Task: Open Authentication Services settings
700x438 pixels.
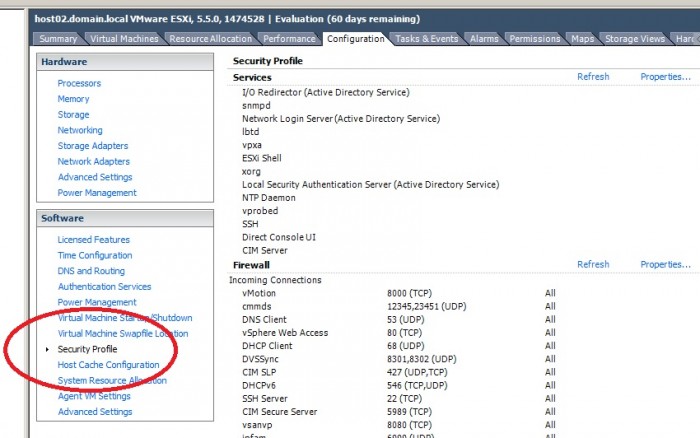Action: click(x=104, y=287)
